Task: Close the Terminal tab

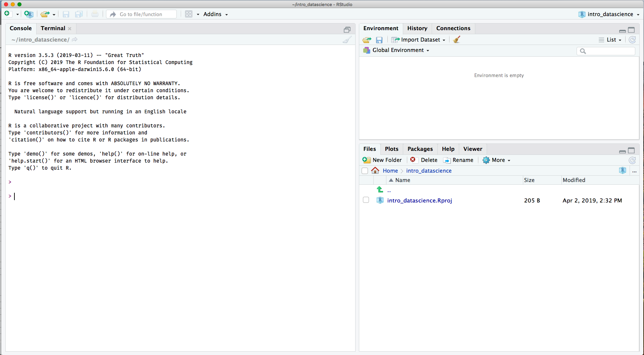Action: click(x=70, y=28)
